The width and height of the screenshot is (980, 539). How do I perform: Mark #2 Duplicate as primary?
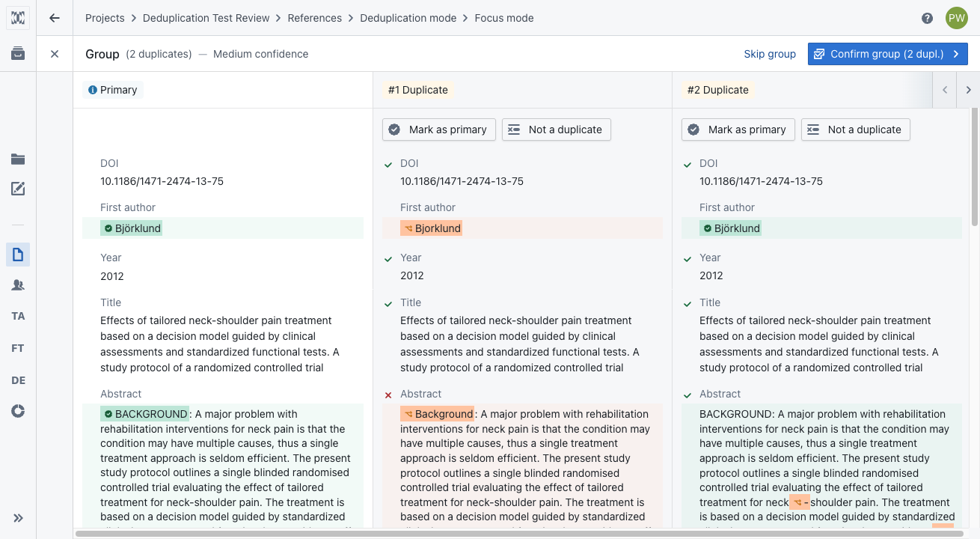(738, 130)
